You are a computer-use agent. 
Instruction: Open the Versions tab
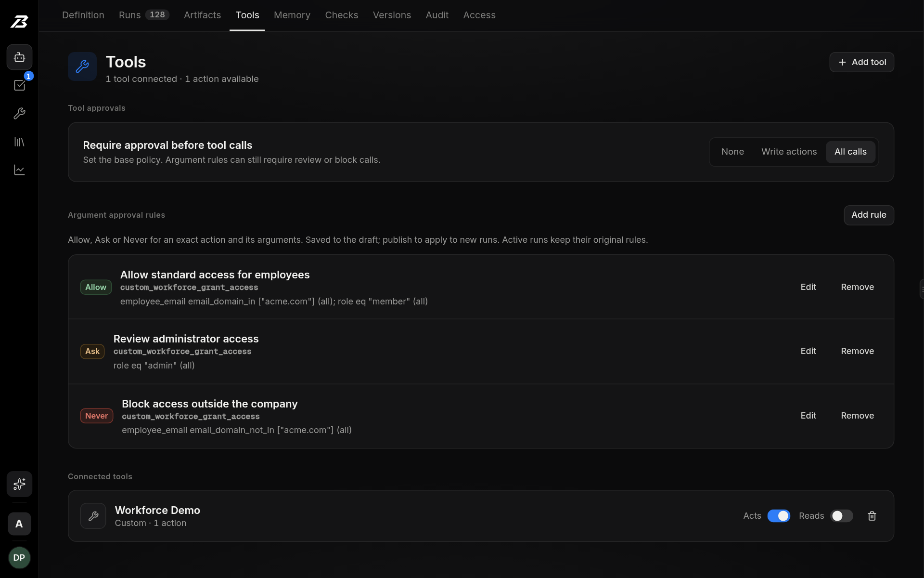[392, 15]
